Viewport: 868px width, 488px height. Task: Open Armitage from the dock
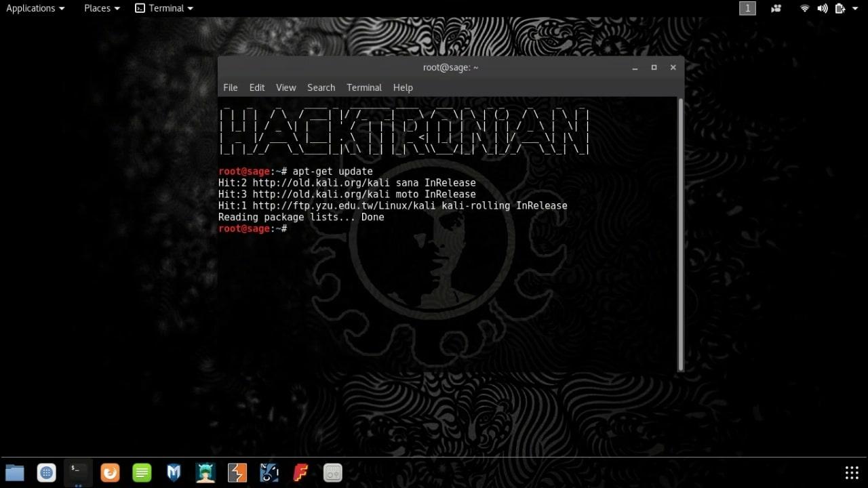[205, 472]
